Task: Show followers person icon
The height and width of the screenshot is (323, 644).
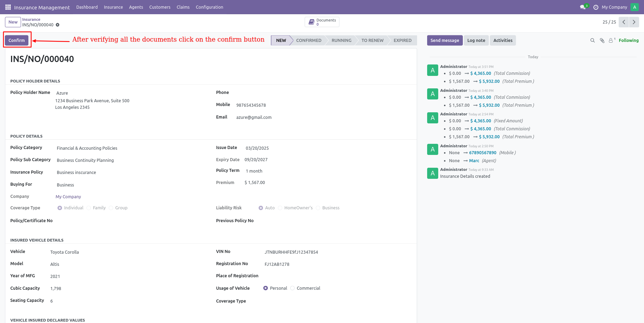Action: pos(612,41)
